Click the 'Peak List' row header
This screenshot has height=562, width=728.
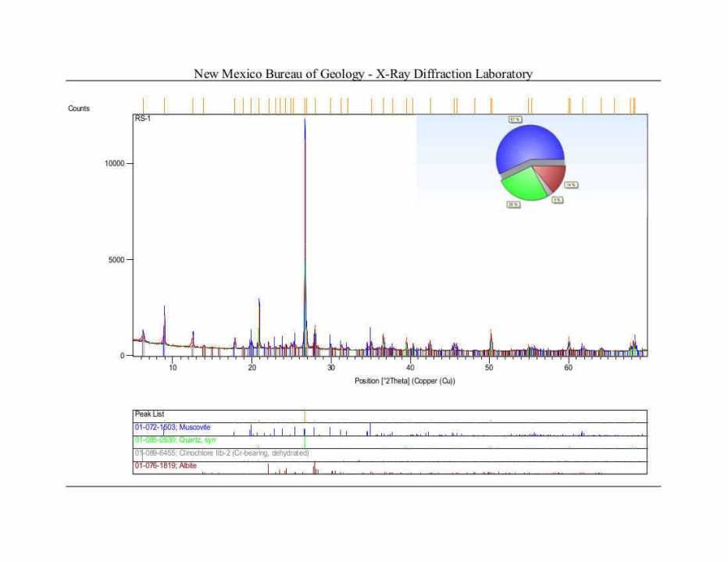pyautogui.click(x=149, y=414)
